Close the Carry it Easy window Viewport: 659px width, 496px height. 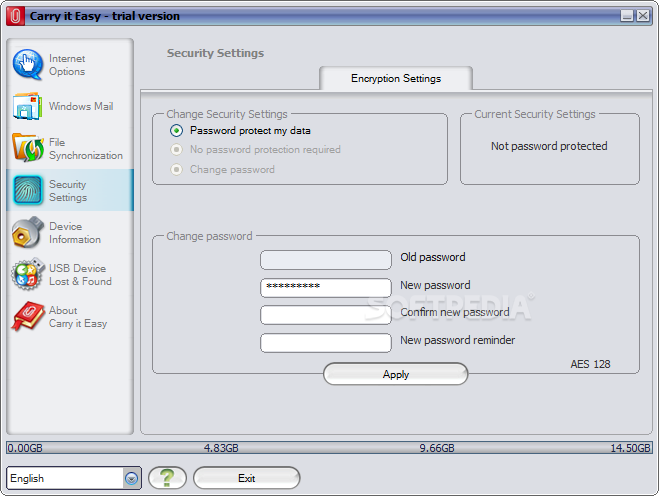[643, 16]
